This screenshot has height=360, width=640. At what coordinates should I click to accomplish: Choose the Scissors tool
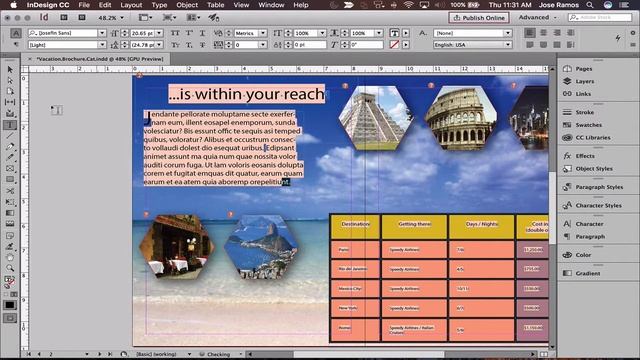(10, 191)
